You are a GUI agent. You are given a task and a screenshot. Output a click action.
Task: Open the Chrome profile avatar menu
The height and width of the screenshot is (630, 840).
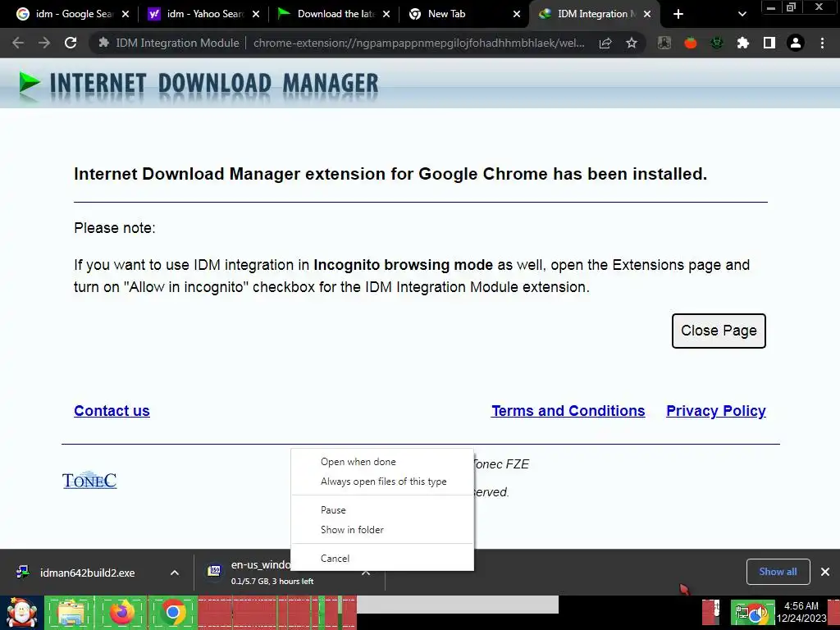click(796, 43)
